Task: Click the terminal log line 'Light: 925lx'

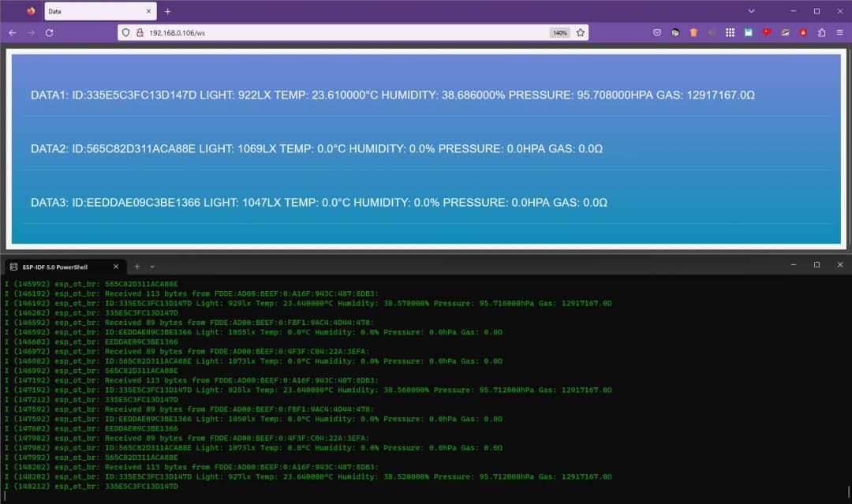Action: 308,390
